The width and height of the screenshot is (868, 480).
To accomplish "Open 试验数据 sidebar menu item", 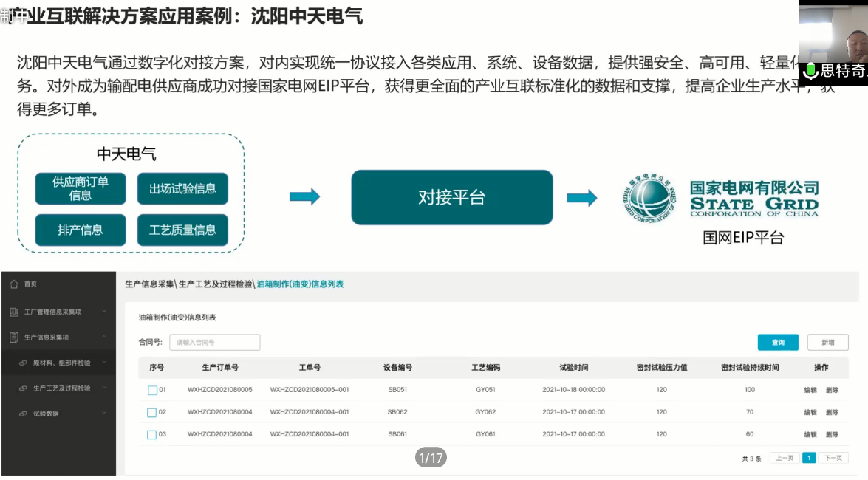I will tap(58, 414).
